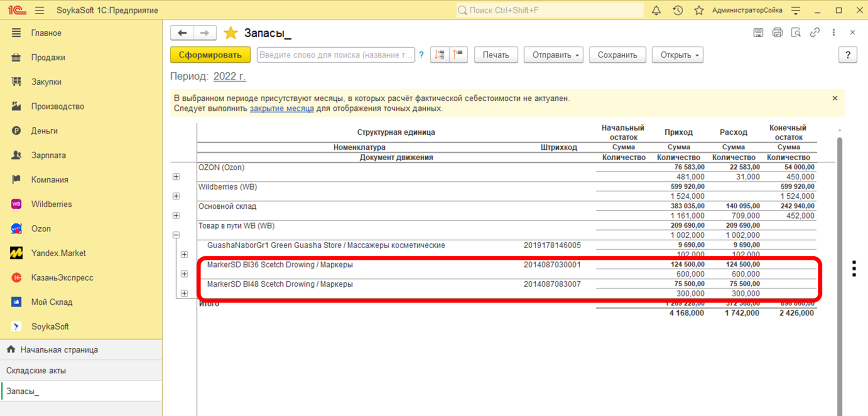Click the notifications bell icon
Viewport: 868px width, 416px height.
tap(656, 10)
